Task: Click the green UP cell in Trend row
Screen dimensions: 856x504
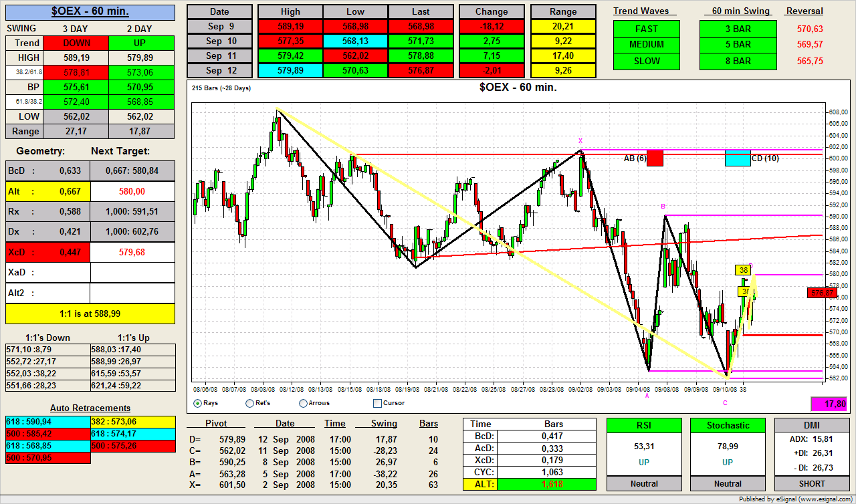Action: [x=140, y=43]
